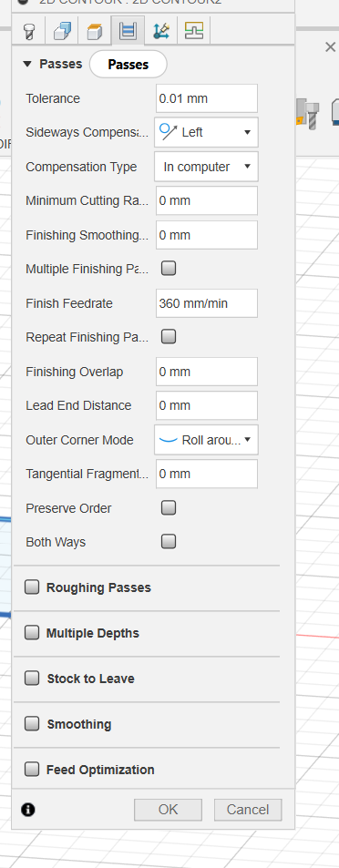Select the Passes tab icon
The image size is (339, 868).
point(128,31)
